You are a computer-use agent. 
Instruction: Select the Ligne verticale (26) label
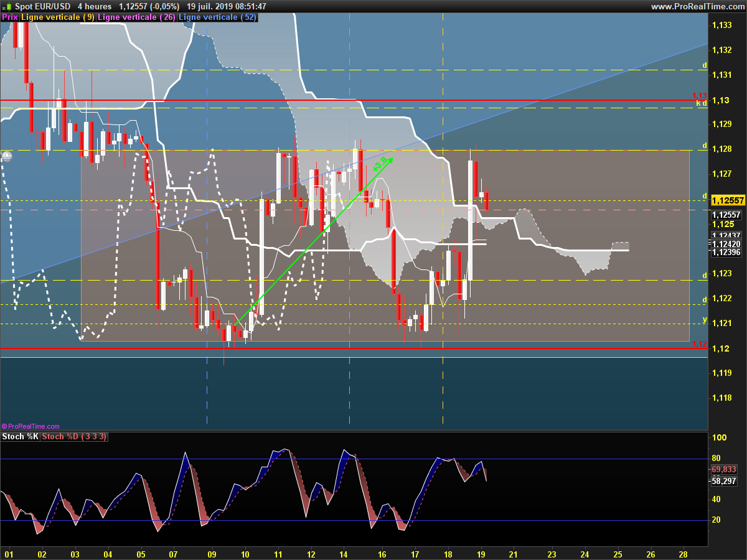click(136, 17)
